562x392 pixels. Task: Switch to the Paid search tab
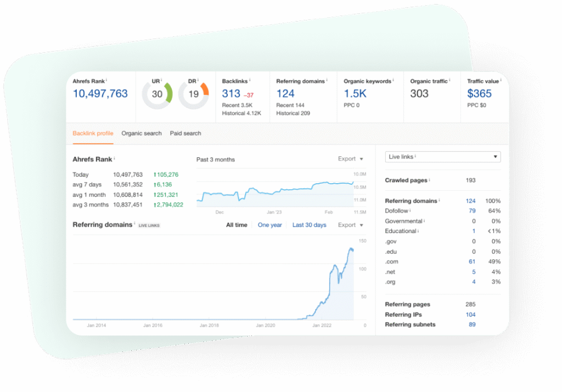click(x=186, y=133)
